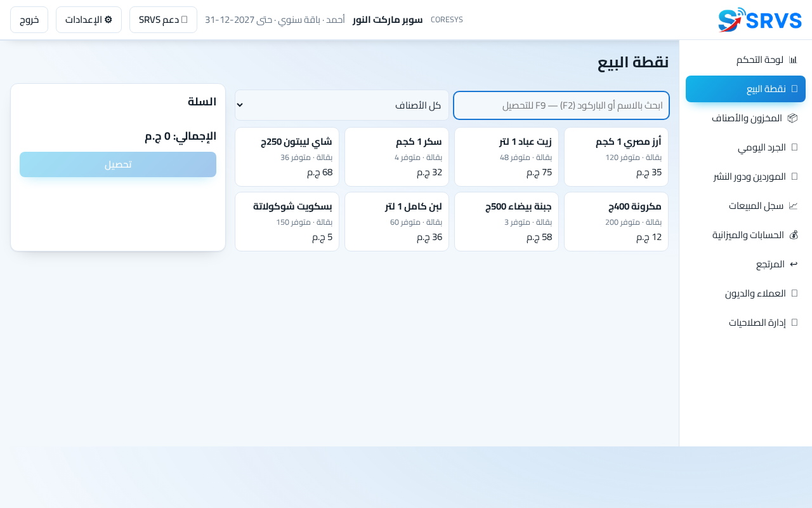Click the money bag icon beside الحسابات والميزانية
812x508 pixels.
[793, 235]
